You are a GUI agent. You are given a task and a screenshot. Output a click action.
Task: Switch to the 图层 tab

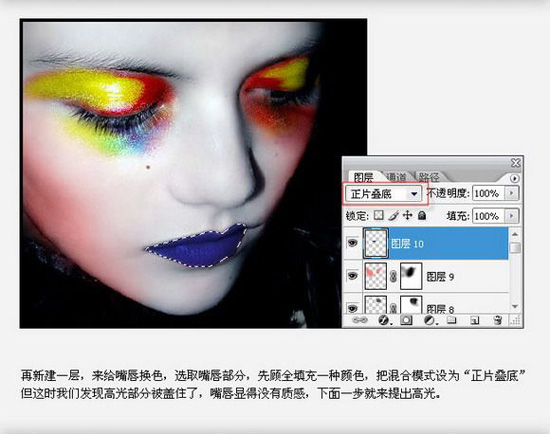(363, 177)
